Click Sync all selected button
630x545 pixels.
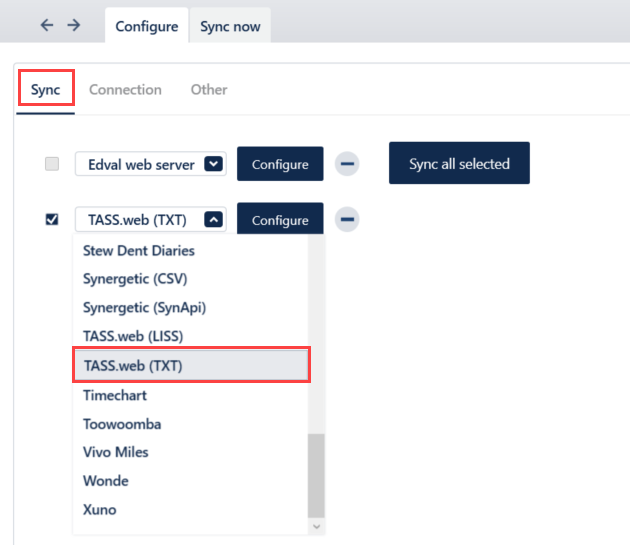tap(459, 163)
